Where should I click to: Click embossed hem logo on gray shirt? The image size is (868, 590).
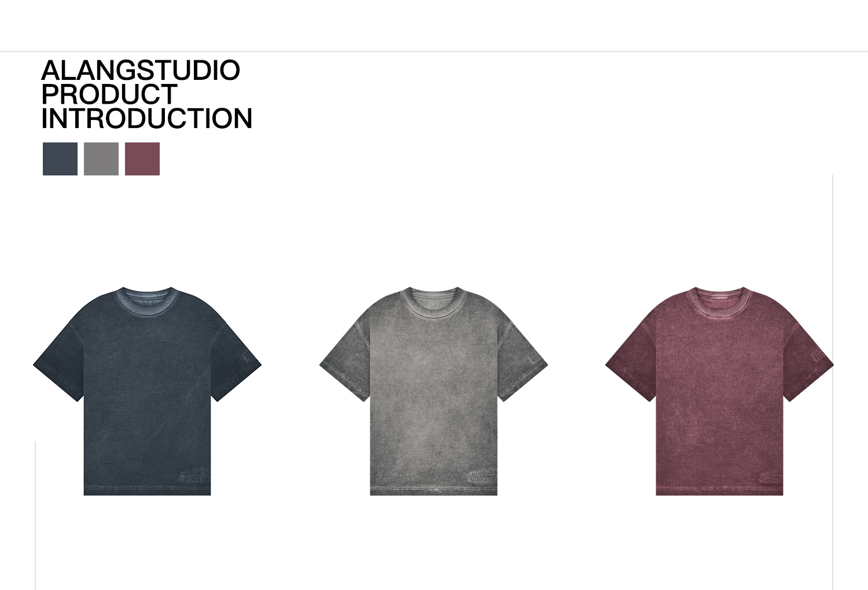coord(481,476)
